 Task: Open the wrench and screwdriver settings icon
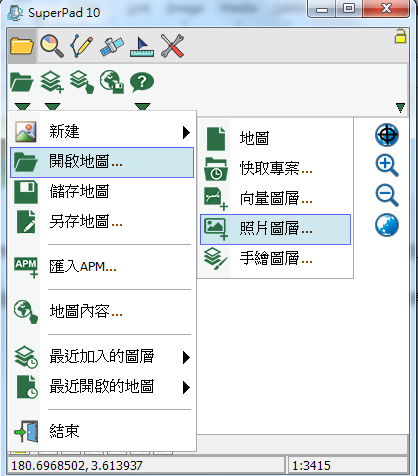[x=172, y=46]
